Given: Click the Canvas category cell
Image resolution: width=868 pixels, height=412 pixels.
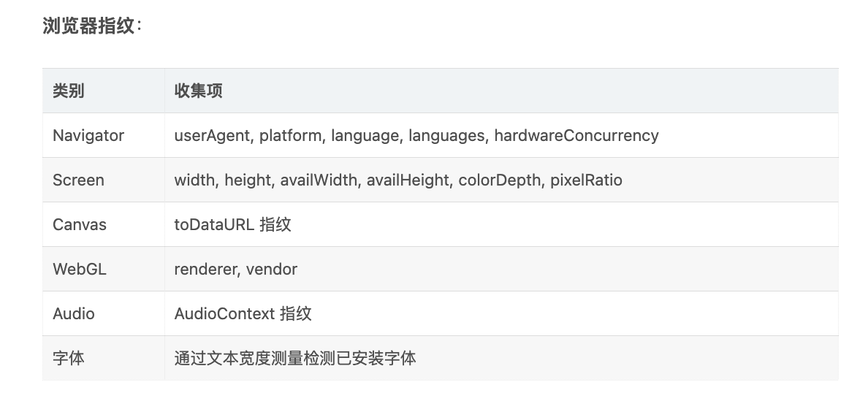Looking at the screenshot, I should coord(104,225).
